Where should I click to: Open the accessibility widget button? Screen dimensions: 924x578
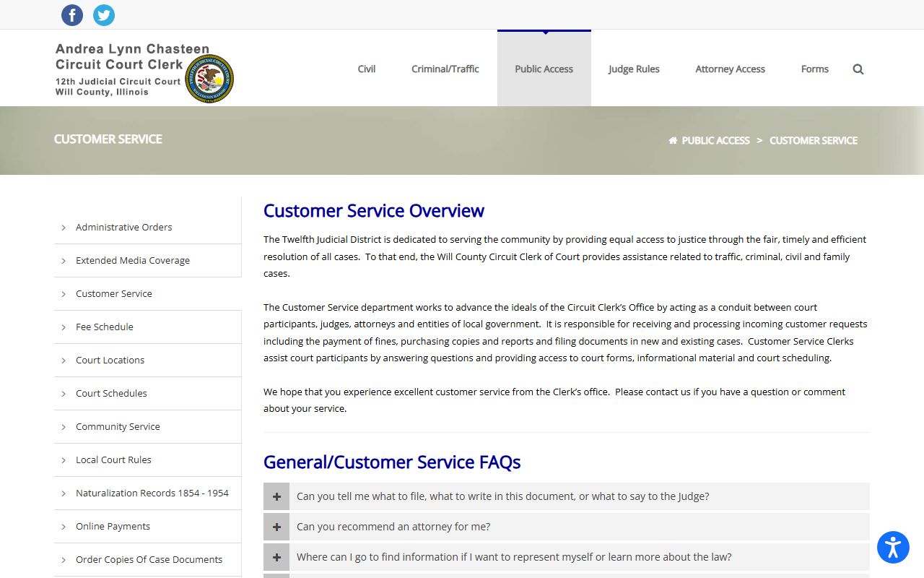[x=893, y=547]
